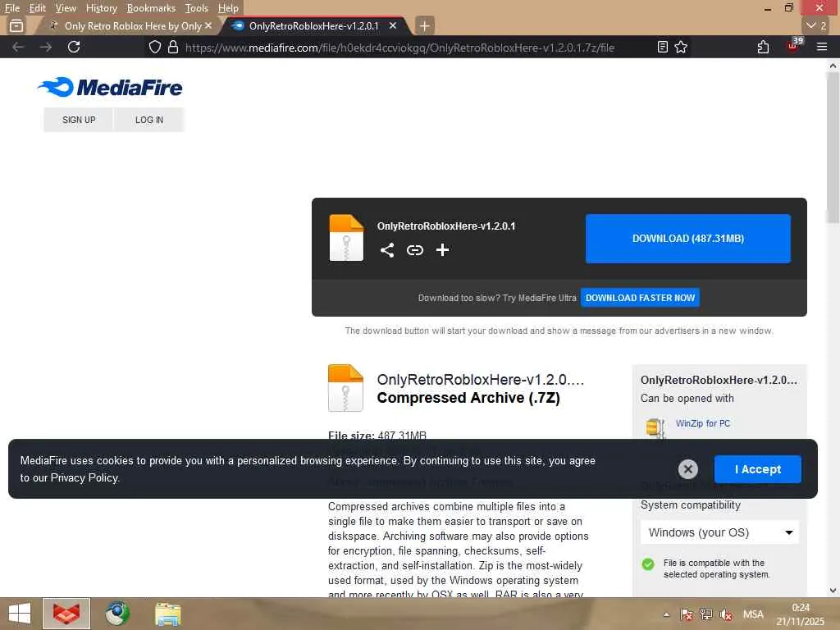Image resolution: width=840 pixels, height=630 pixels.
Task: Click the volume muted tray icon
Action: (726, 614)
